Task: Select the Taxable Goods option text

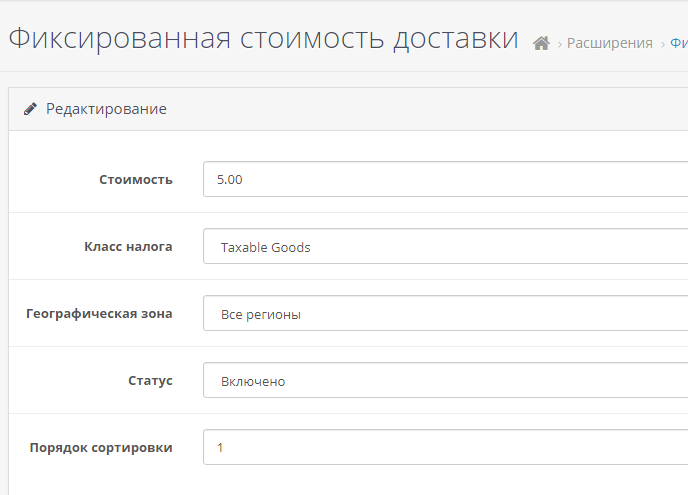Action: (265, 248)
